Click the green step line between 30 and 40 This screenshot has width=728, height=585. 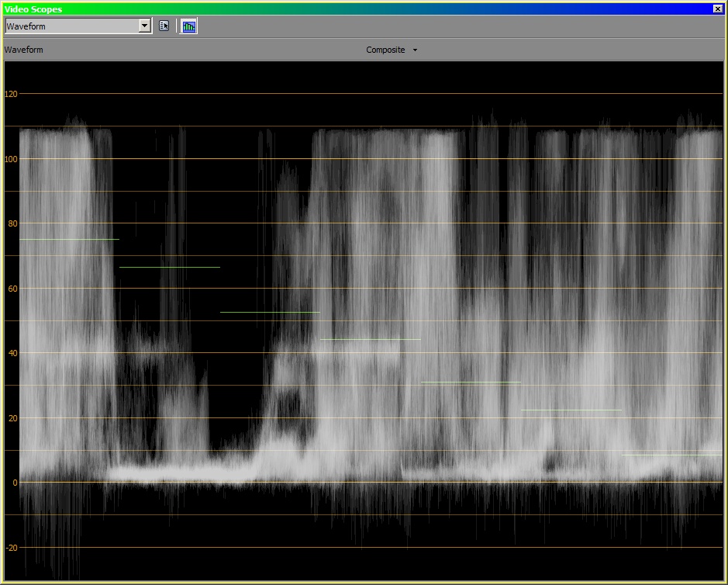coord(471,382)
